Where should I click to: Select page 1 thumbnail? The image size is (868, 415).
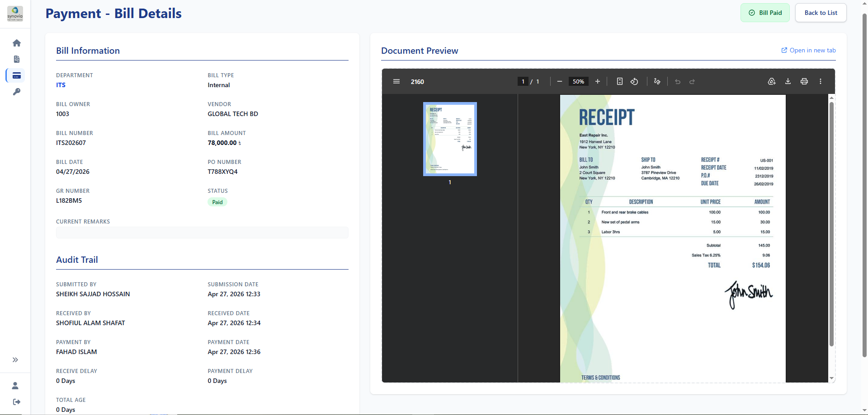[450, 139]
